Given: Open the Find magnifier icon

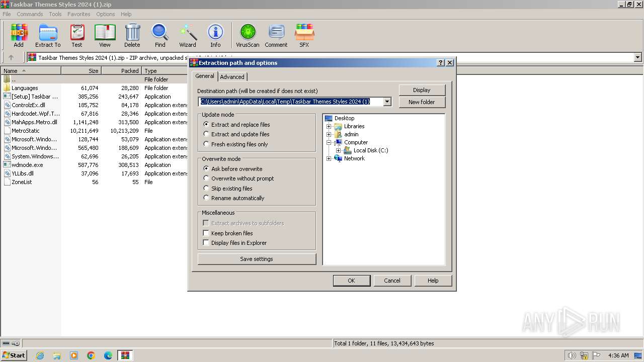Looking at the screenshot, I should 160,35.
